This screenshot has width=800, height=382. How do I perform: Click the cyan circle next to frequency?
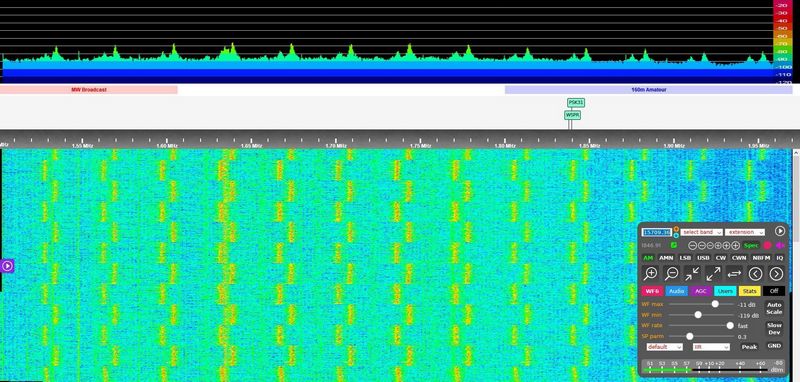point(676,235)
